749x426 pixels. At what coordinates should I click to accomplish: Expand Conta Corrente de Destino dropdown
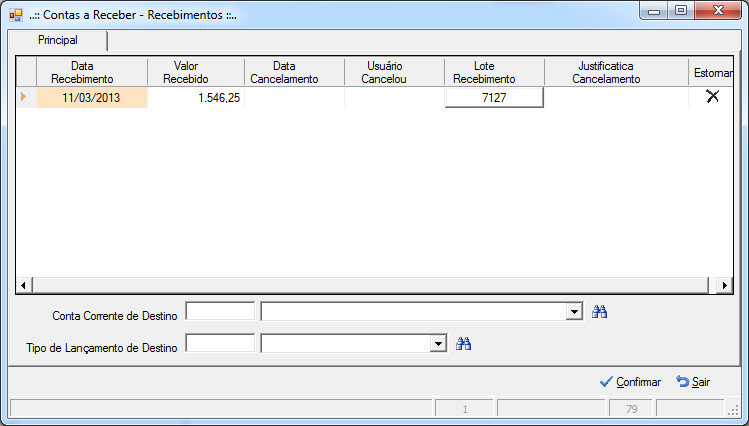[x=574, y=312]
